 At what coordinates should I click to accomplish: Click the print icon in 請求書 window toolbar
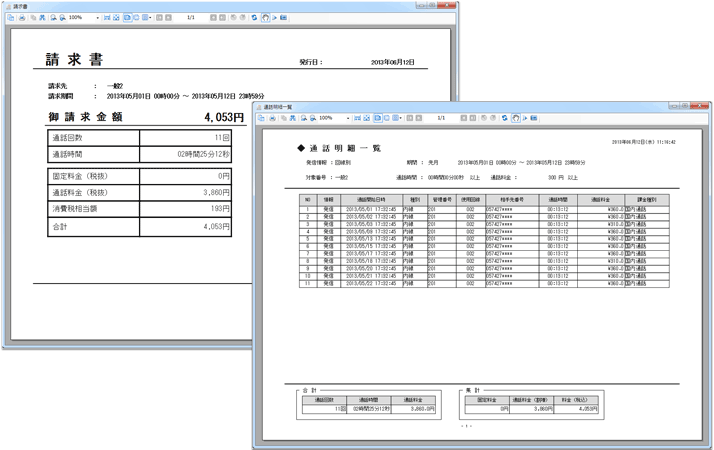(x=21, y=18)
